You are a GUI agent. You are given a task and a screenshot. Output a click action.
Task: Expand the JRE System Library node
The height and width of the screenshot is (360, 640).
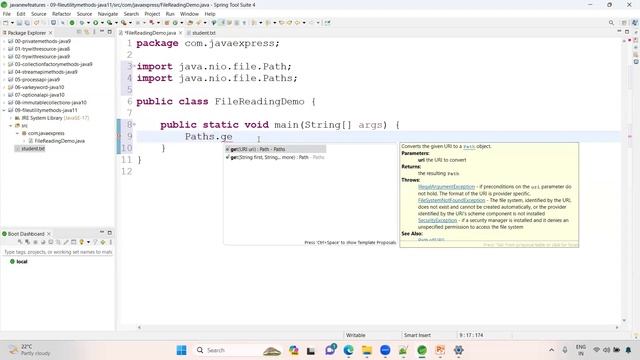pos(11,118)
